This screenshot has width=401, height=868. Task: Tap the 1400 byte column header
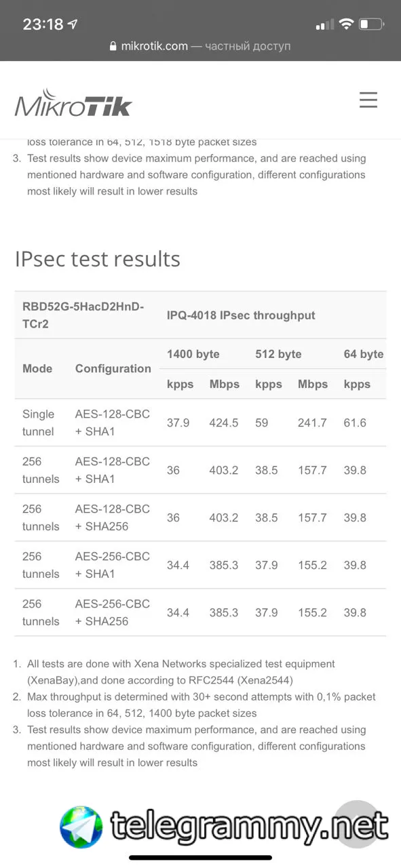[193, 354]
